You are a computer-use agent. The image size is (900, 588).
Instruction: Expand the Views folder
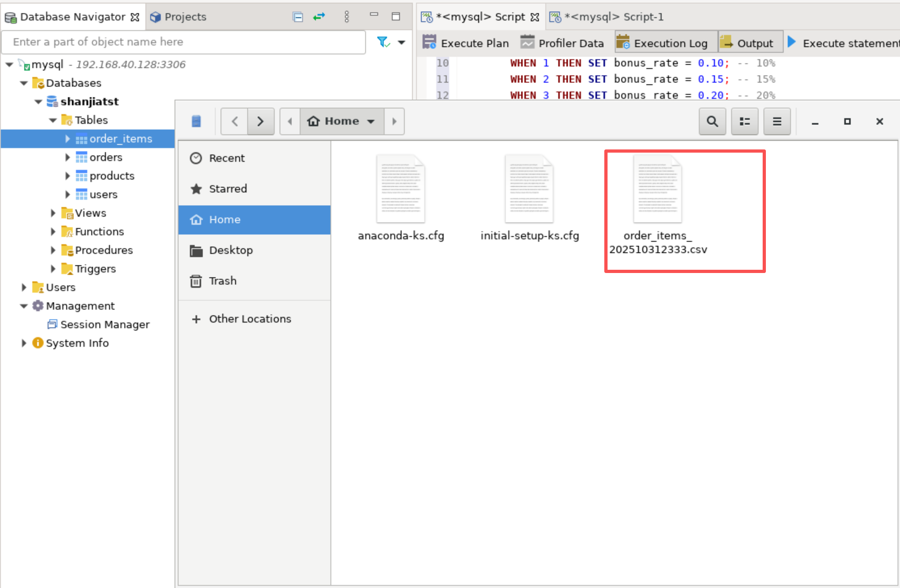click(x=53, y=213)
